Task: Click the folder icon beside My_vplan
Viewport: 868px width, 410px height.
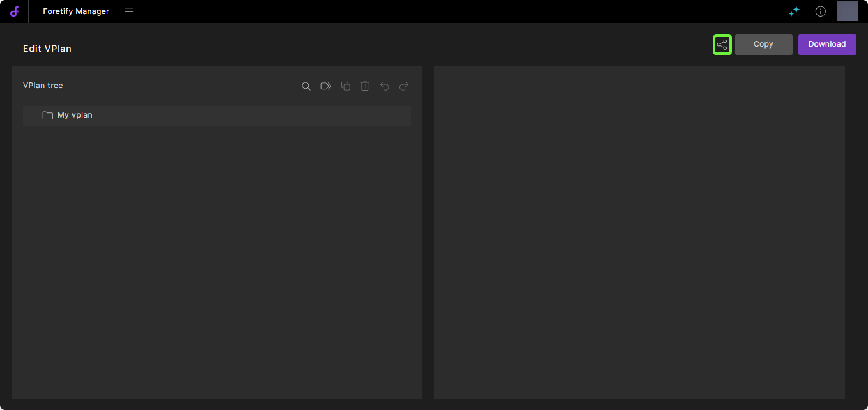Action: [47, 116]
